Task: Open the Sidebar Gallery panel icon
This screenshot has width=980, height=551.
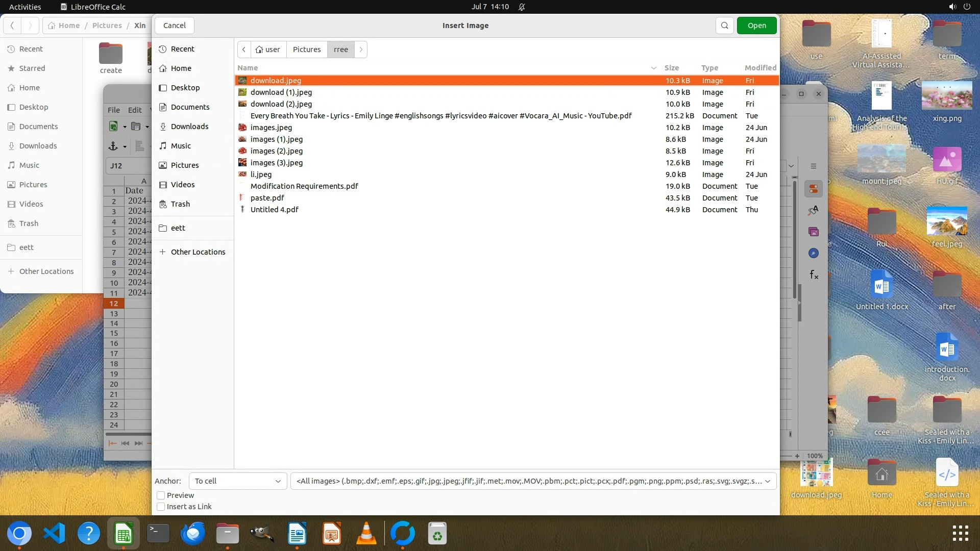Action: 814,232
